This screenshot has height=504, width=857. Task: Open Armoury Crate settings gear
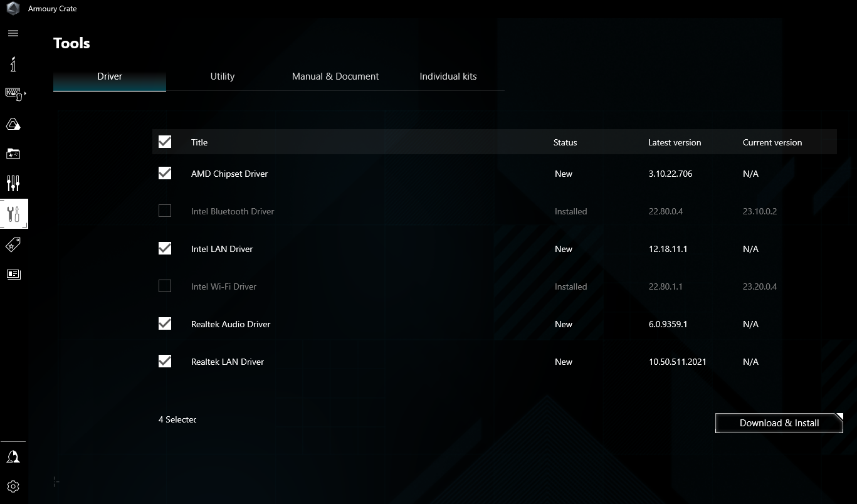(x=13, y=486)
